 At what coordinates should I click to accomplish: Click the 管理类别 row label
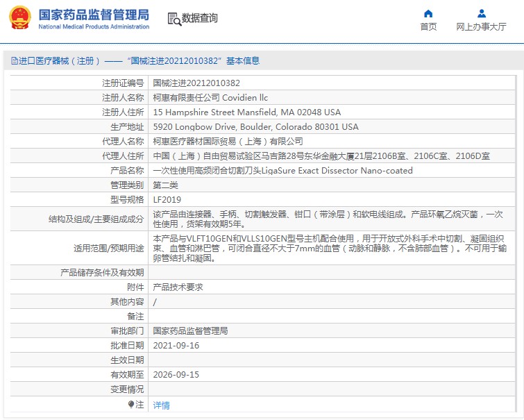tap(127, 185)
